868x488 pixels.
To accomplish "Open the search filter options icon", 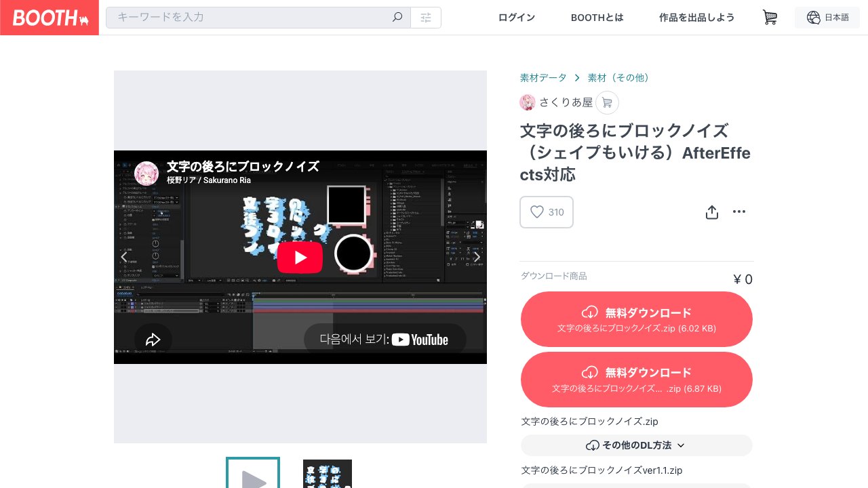I will 426,18.
